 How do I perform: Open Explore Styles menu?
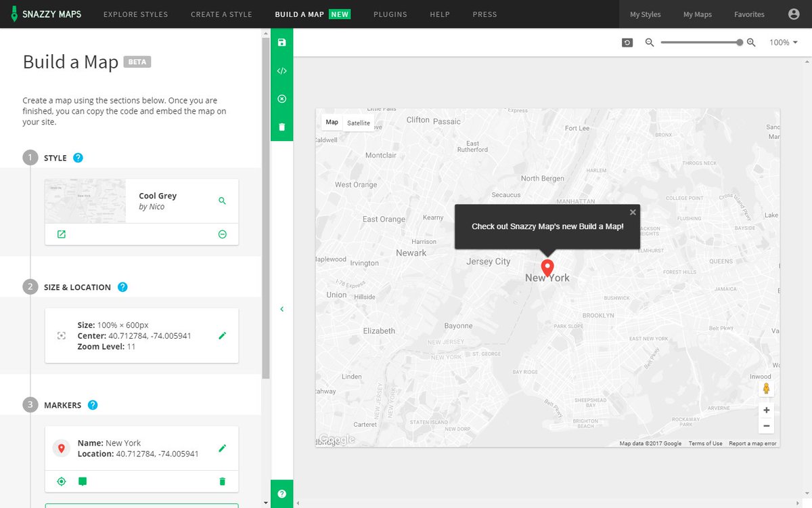click(x=135, y=14)
